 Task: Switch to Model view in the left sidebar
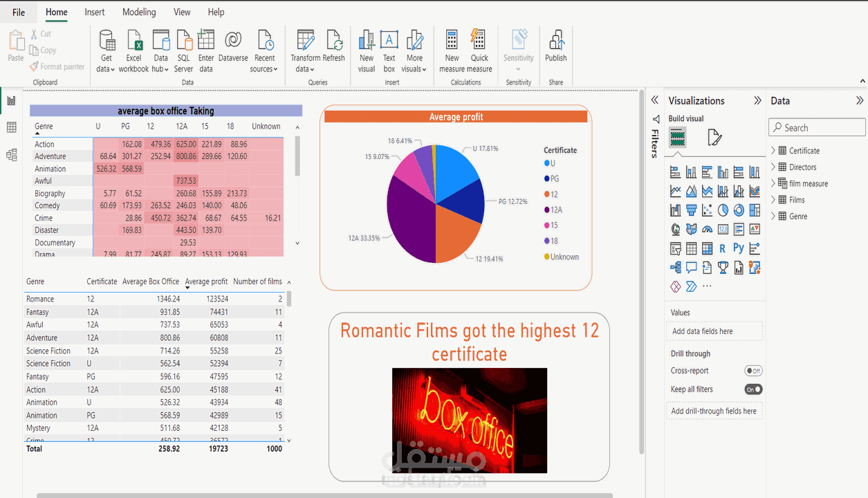coord(10,155)
